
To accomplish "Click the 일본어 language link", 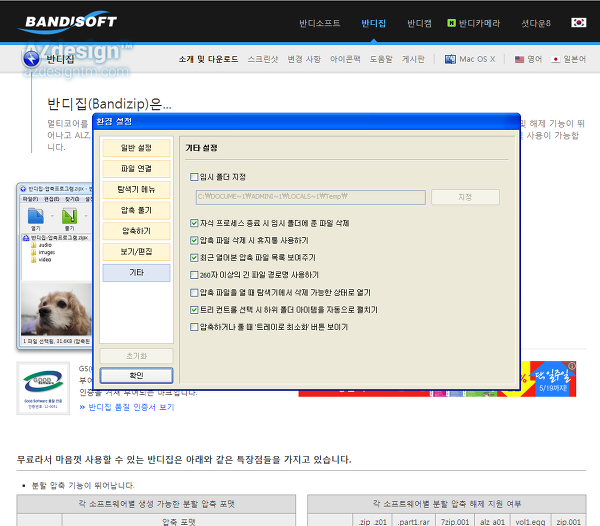I will pyautogui.click(x=574, y=59).
